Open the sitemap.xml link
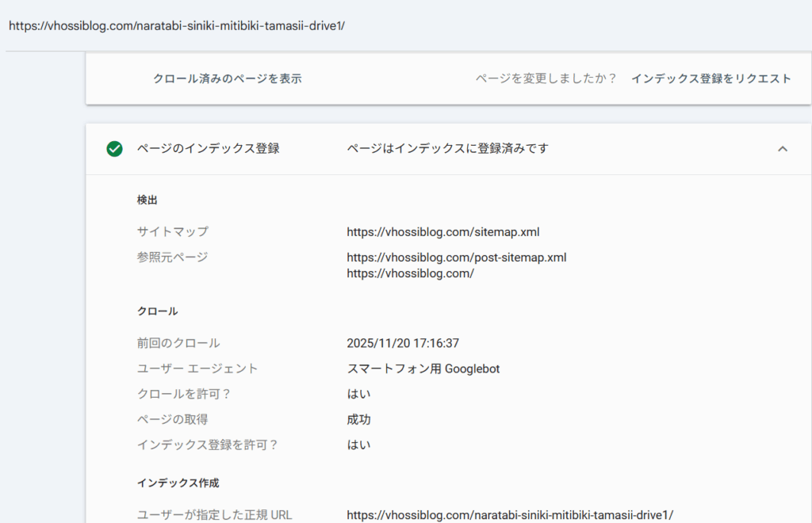Image resolution: width=812 pixels, height=523 pixels. (442, 231)
